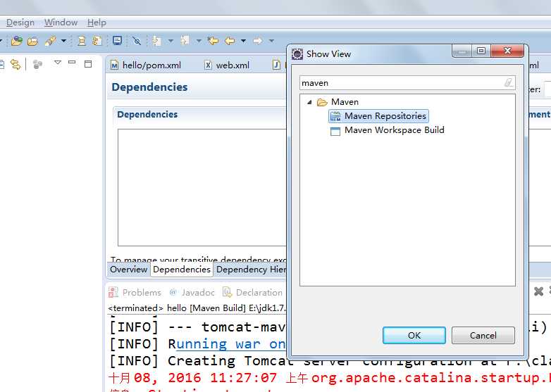Click the Maven Repositories icon
The height and width of the screenshot is (392, 551).
[x=335, y=117]
